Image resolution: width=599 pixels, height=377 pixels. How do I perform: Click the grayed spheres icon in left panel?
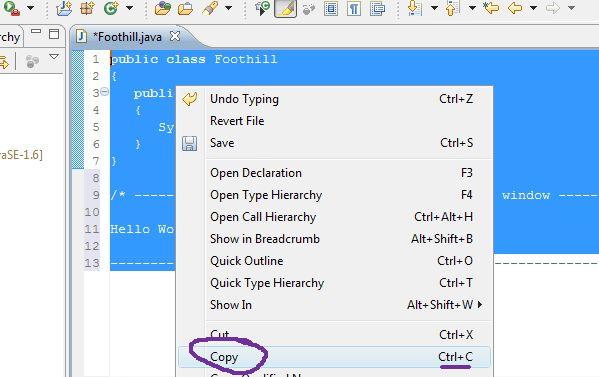(32, 61)
